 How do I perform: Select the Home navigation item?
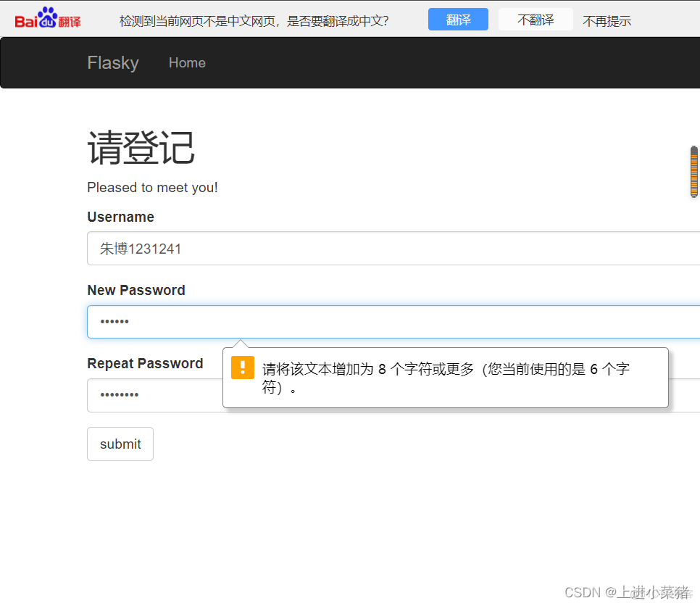(187, 62)
